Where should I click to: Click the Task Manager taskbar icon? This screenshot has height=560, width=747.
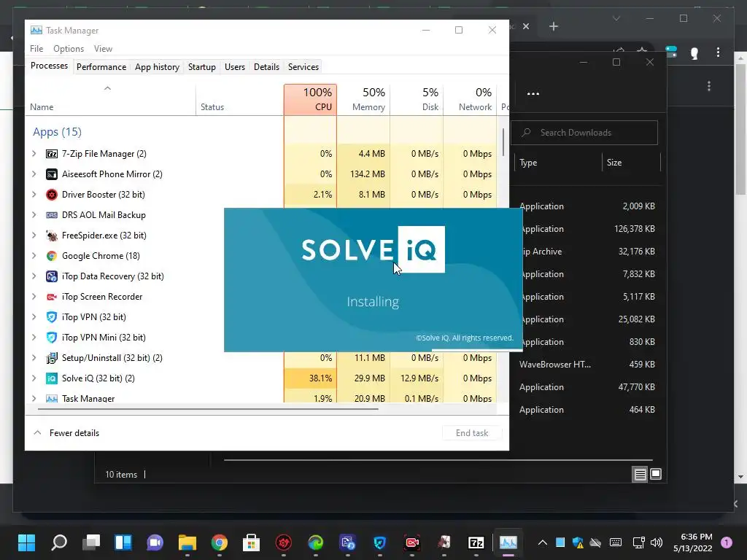[508, 542]
